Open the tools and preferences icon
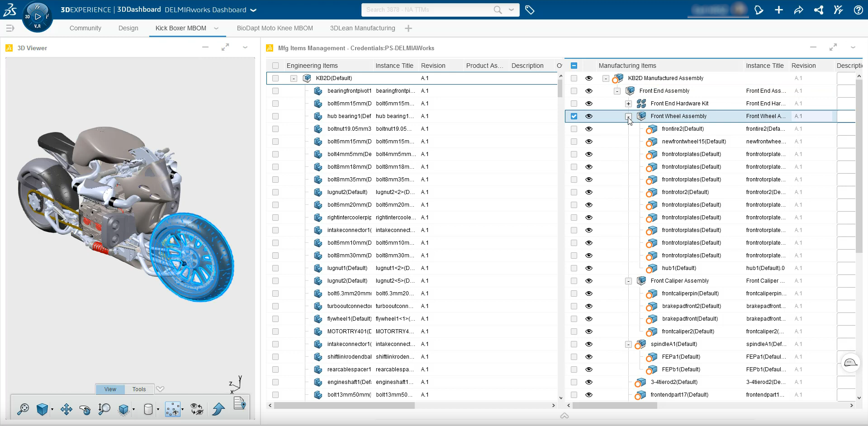This screenshot has height=426, width=868. (838, 9)
